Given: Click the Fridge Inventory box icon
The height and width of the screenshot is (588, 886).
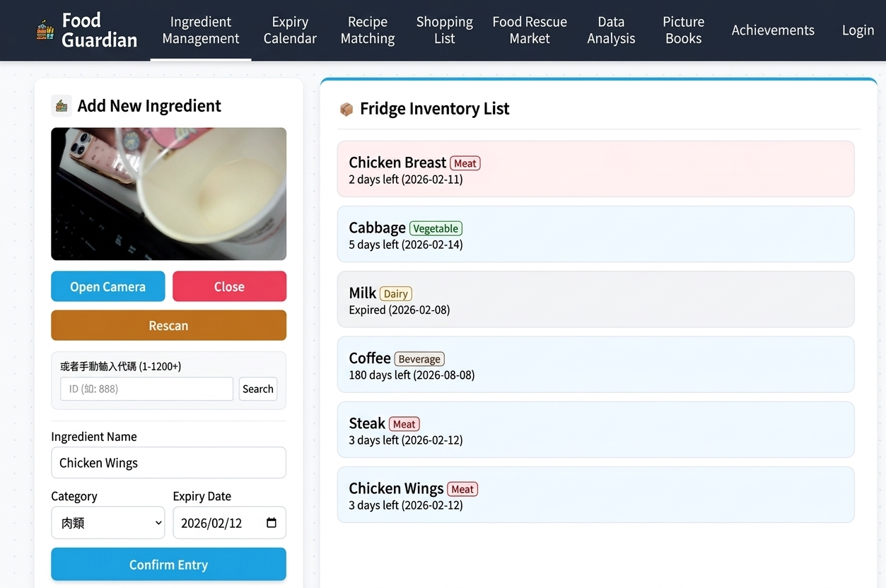Looking at the screenshot, I should [x=346, y=109].
